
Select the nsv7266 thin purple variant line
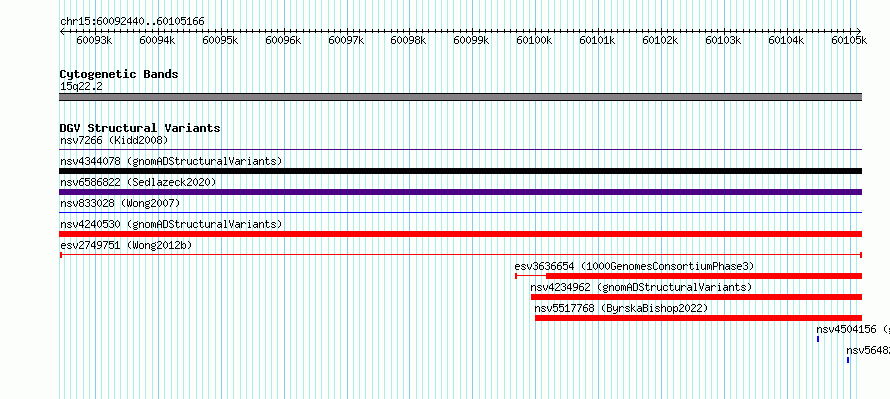461,150
